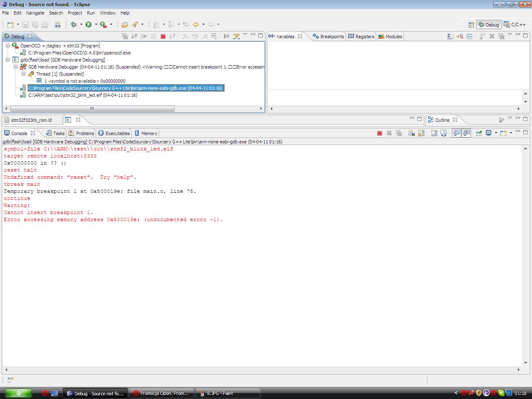Screen dimensions: 532x399
Task: Click the External Tools run icon
Action: (x=103, y=25)
